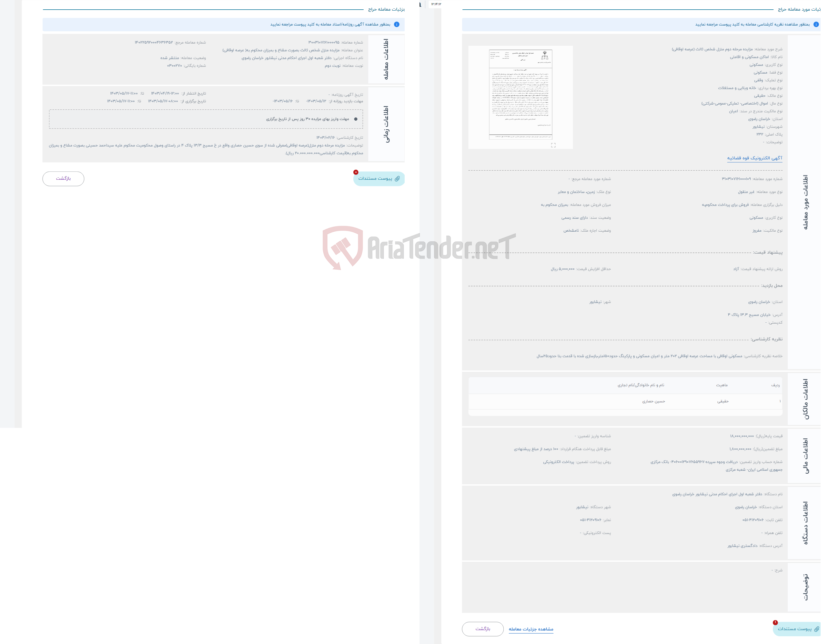Click the بازگشت button on right panel
The height and width of the screenshot is (644, 839).
point(482,629)
